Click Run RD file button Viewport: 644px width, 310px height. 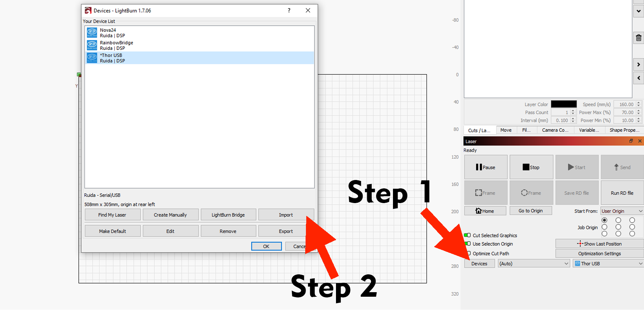tap(622, 193)
